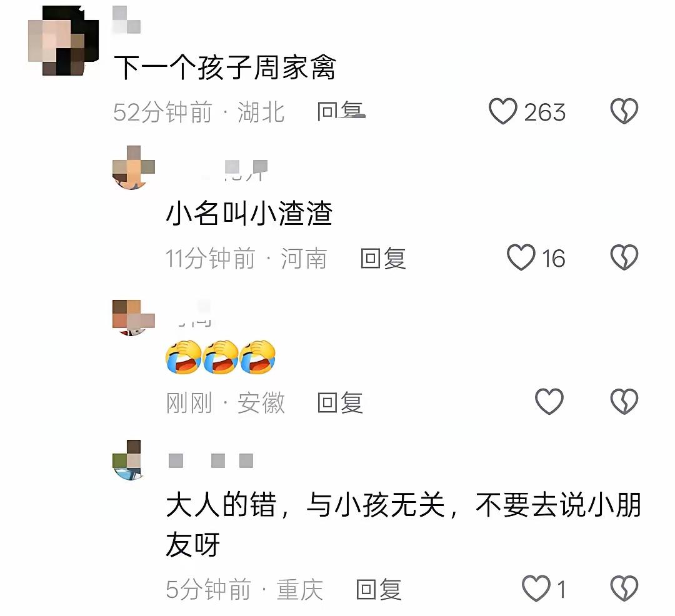Reply to the 11-minutes-ago Henan comment

click(383, 259)
